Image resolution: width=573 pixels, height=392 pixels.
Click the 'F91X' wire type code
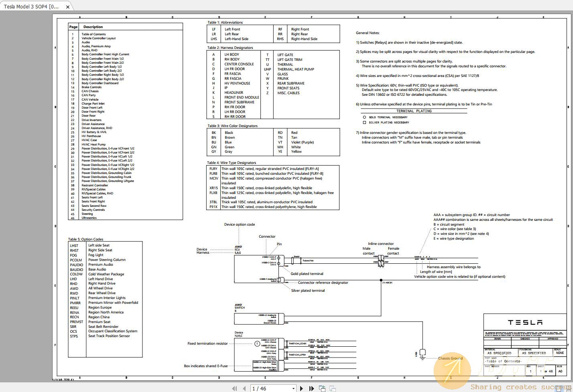point(213,207)
